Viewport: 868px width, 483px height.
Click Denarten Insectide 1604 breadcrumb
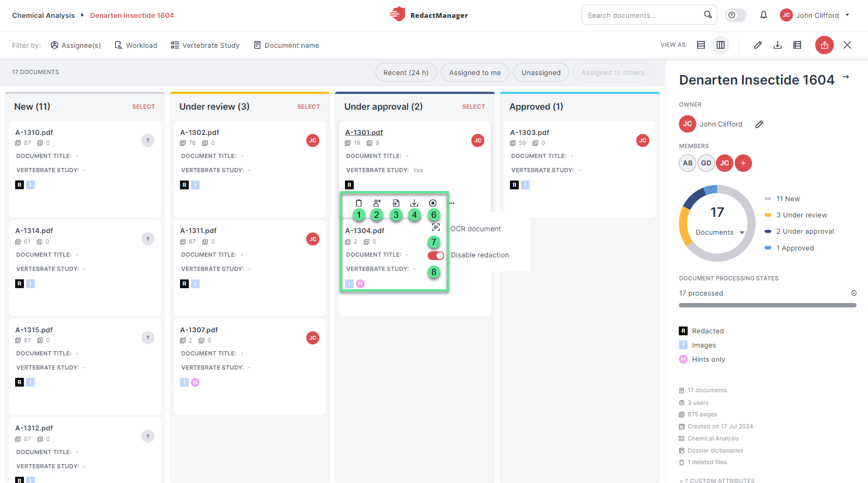click(132, 15)
